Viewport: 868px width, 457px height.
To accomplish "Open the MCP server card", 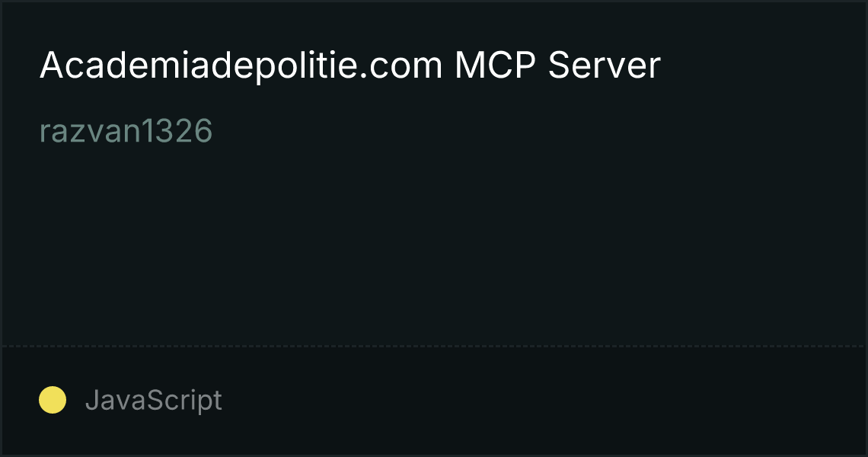I will click(434, 228).
